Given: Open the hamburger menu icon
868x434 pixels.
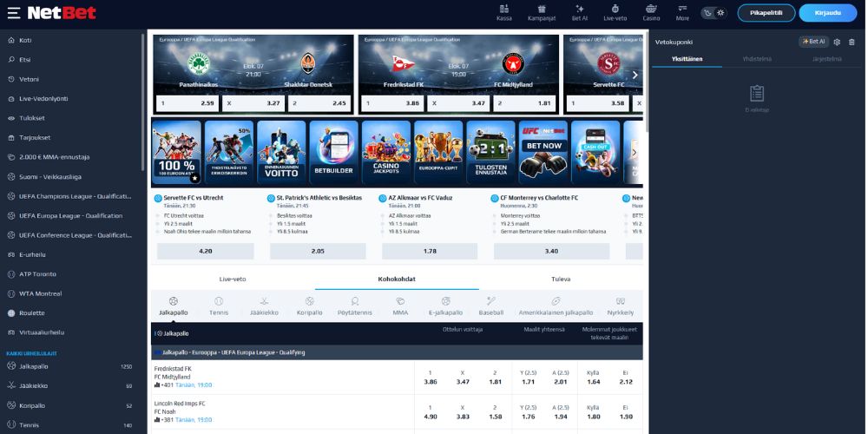Looking at the screenshot, I should [14, 13].
